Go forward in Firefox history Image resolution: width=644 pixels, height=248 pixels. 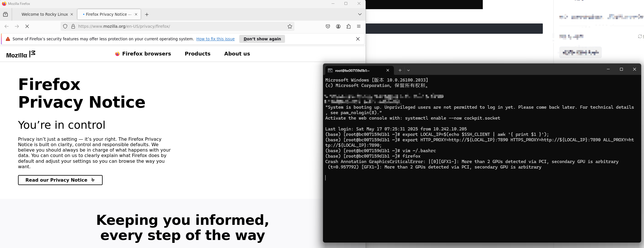click(17, 26)
